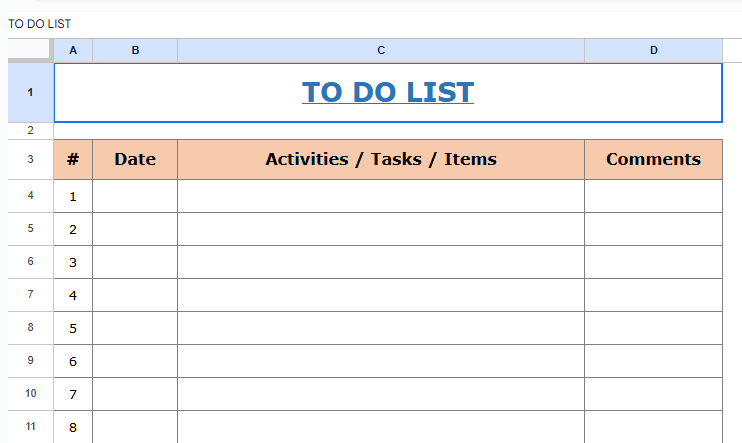Click the empty Activities cell for item 6
Image resolution: width=742 pixels, height=443 pixels.
point(381,361)
